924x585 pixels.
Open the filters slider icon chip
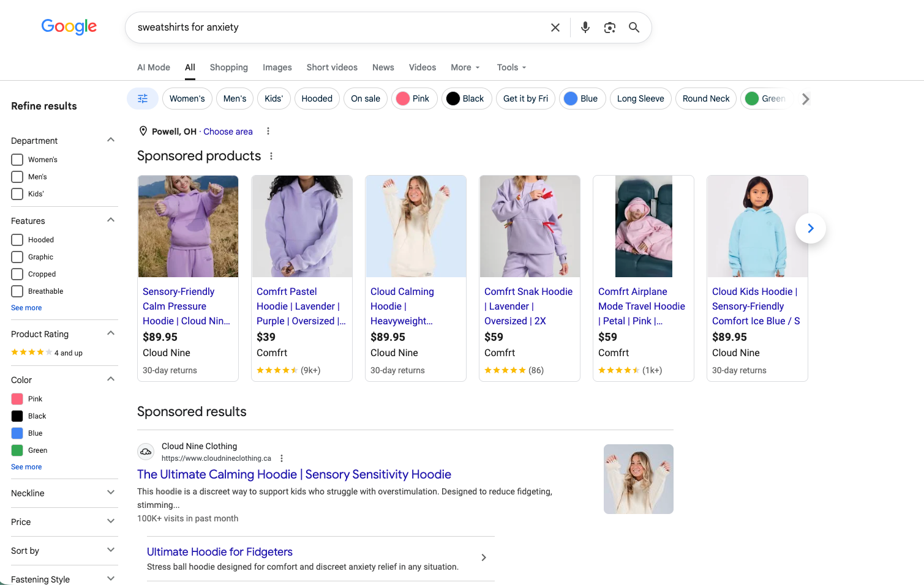[x=143, y=99]
